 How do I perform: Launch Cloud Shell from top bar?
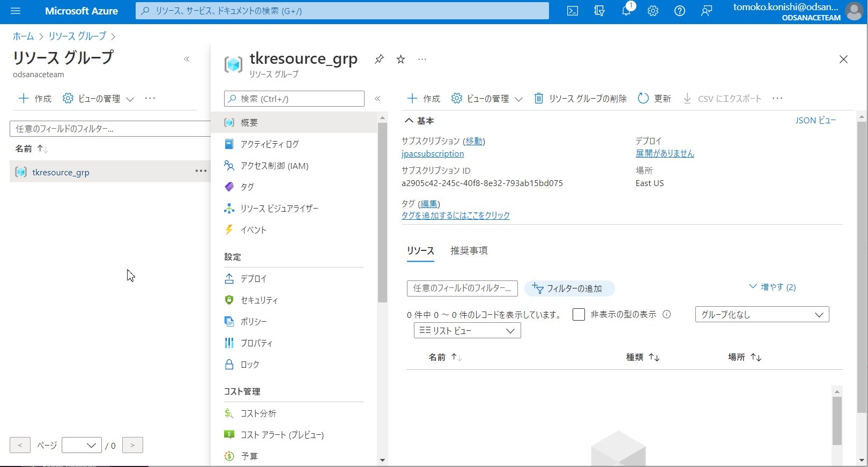tap(573, 11)
